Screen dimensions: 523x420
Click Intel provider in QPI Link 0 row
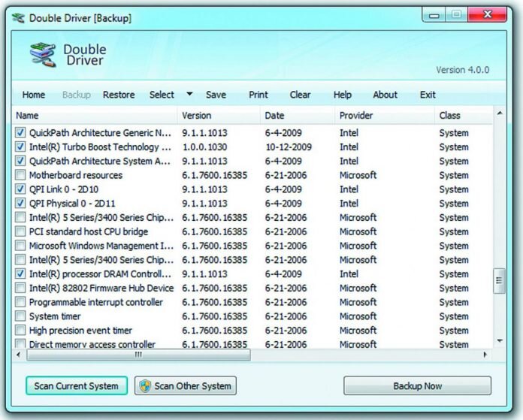(x=349, y=189)
